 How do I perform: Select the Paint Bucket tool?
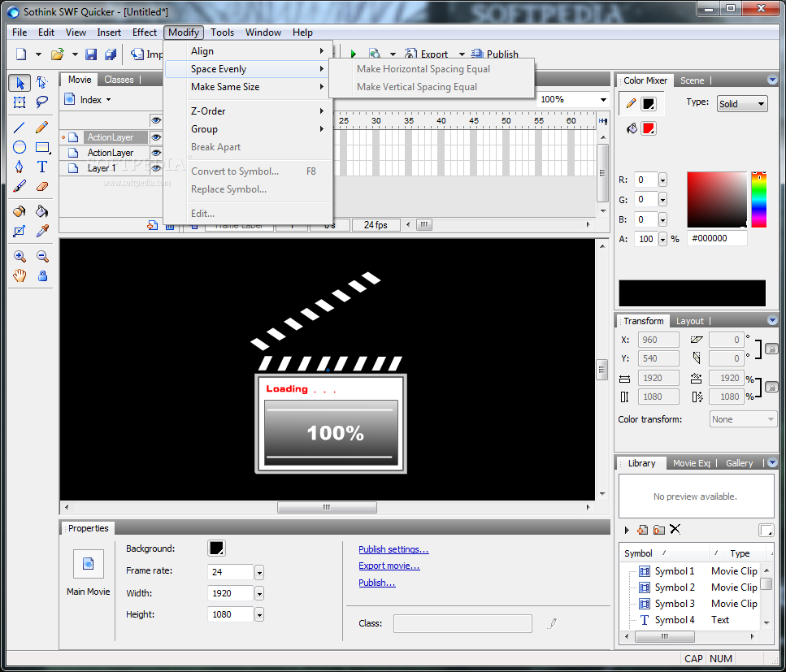tap(42, 211)
